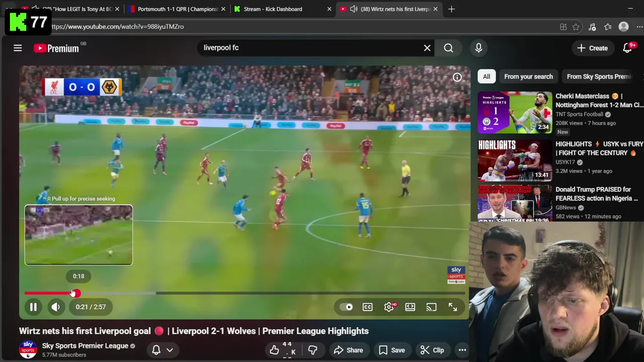Viewport: 644px width, 362px height.
Task: Clear the search box with the X
Action: 427,48
